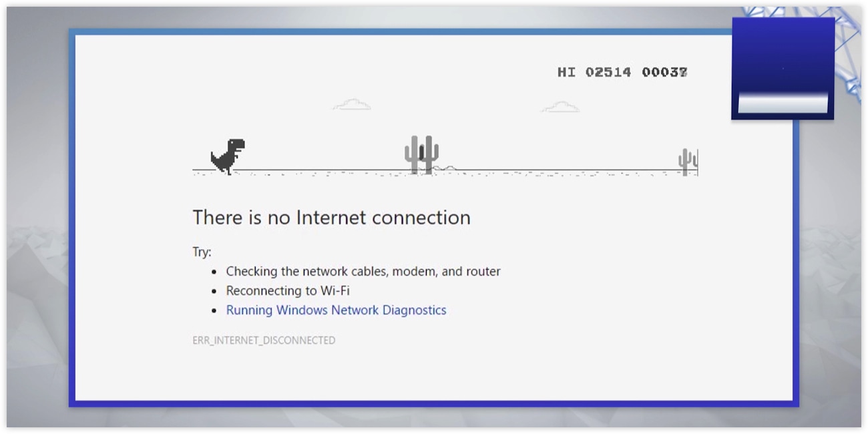The image size is (868, 434).
Task: Open Running Windows Network Diagnostics link
Action: pos(336,310)
